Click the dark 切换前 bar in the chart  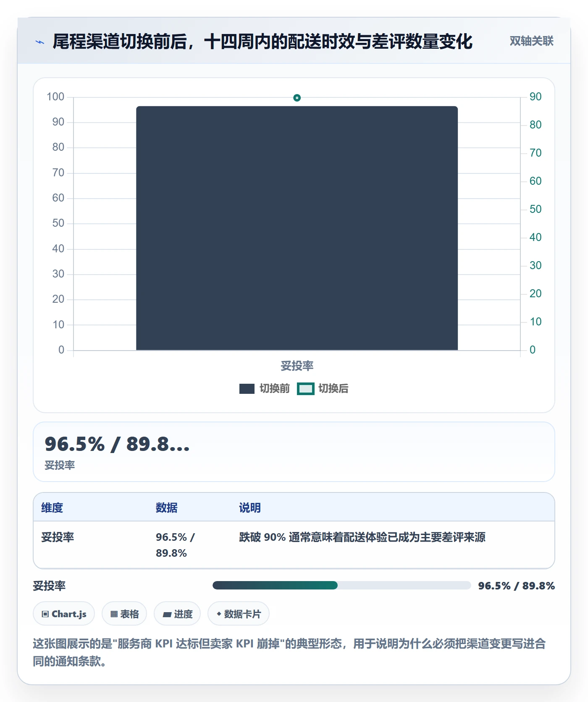(297, 228)
